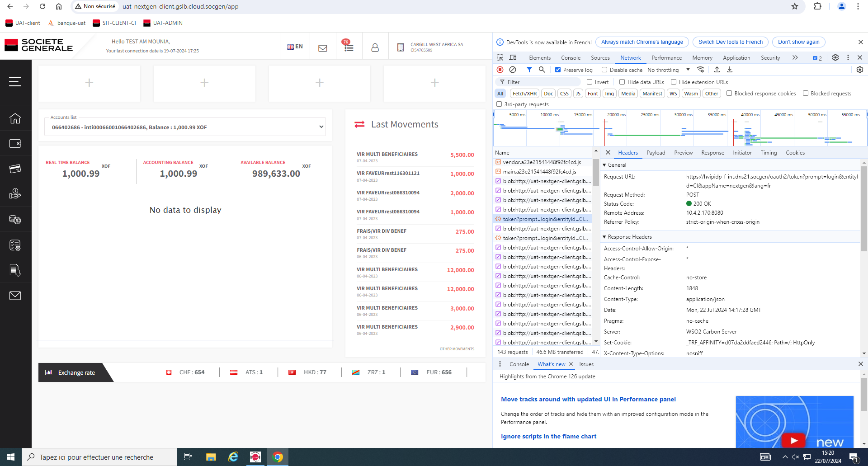
Task: Open DevTools settings gear
Action: [835, 57]
